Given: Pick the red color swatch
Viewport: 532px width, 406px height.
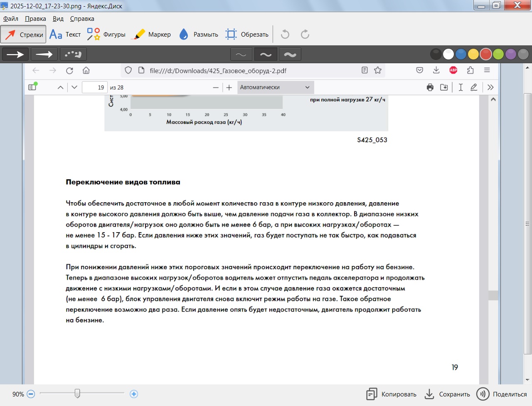Looking at the screenshot, I should pyautogui.click(x=485, y=54).
